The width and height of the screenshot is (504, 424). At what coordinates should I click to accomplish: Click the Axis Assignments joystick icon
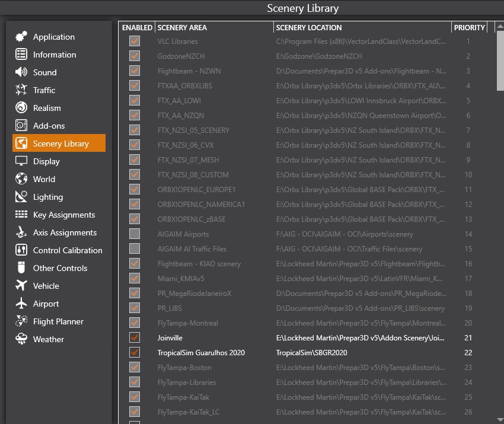pos(21,232)
